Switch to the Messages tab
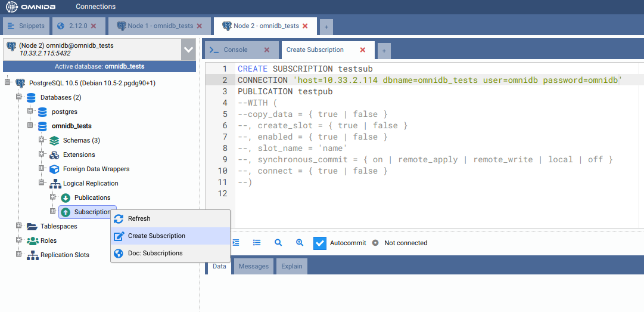The width and height of the screenshot is (644, 312). click(254, 267)
